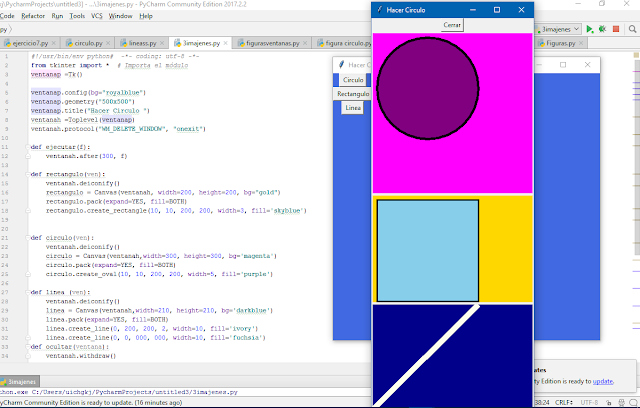Switch to the ejercicio7.py editor tab
The image size is (640, 408).
tap(30, 43)
